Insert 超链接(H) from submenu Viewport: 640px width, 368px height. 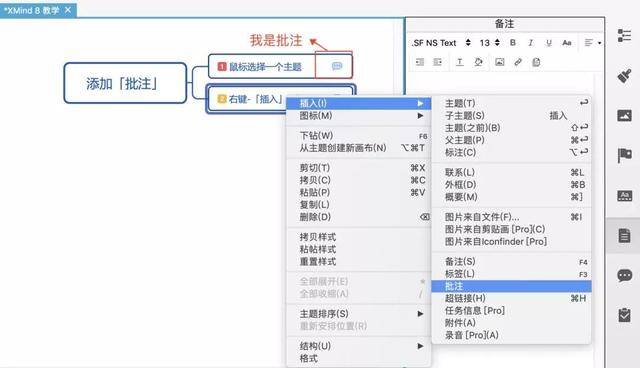[x=511, y=298]
